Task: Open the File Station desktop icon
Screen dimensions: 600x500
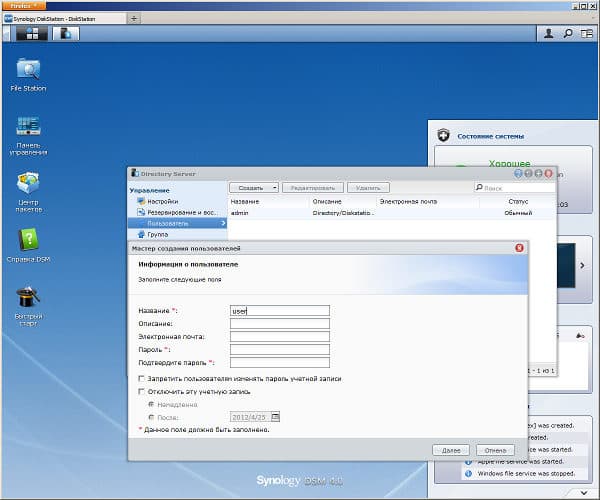Action: click(28, 75)
